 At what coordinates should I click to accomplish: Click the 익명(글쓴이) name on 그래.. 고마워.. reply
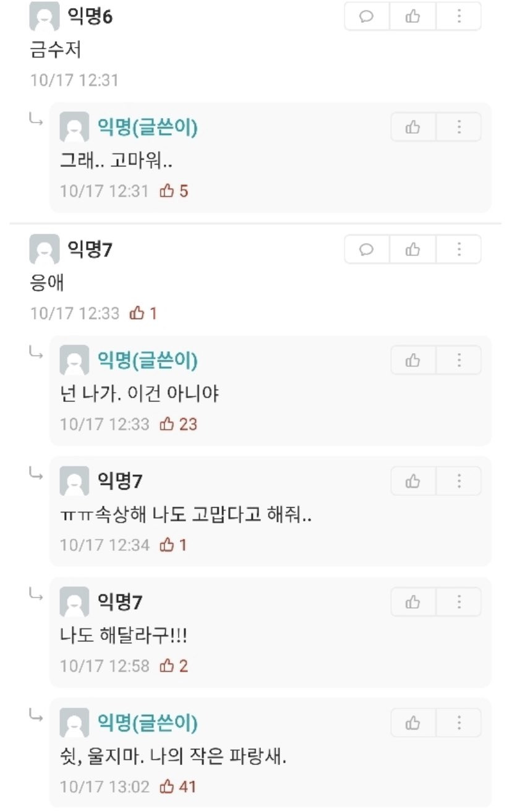(x=148, y=128)
